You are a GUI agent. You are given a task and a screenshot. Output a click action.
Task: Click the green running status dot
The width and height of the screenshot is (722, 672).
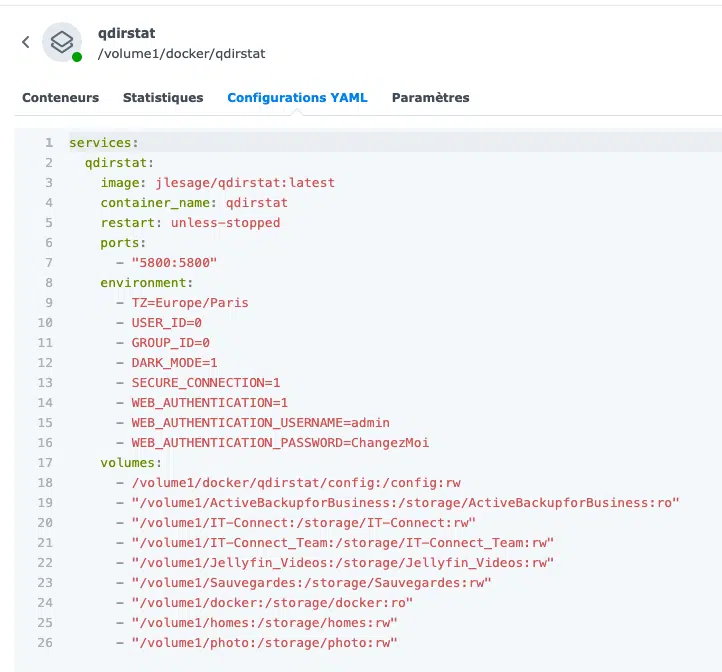pyautogui.click(x=77, y=57)
